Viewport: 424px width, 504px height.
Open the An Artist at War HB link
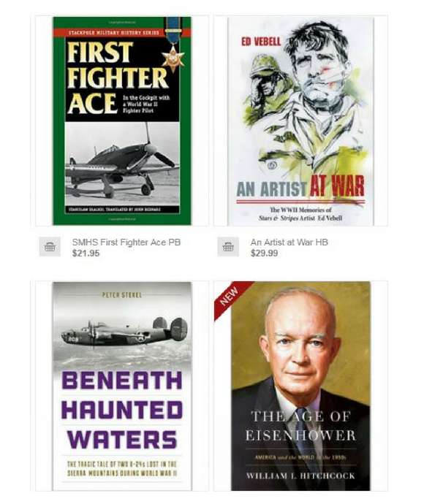[289, 243]
